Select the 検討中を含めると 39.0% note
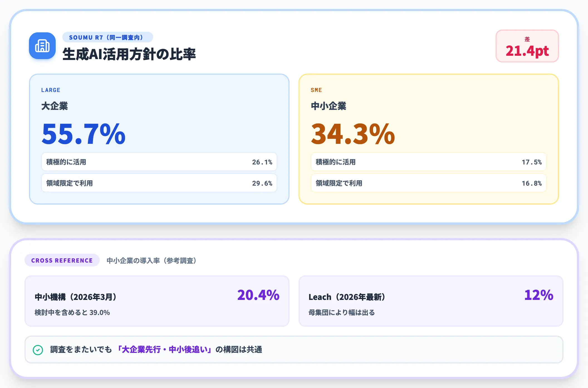Screen dimensions: 588x388 pyautogui.click(x=72, y=312)
